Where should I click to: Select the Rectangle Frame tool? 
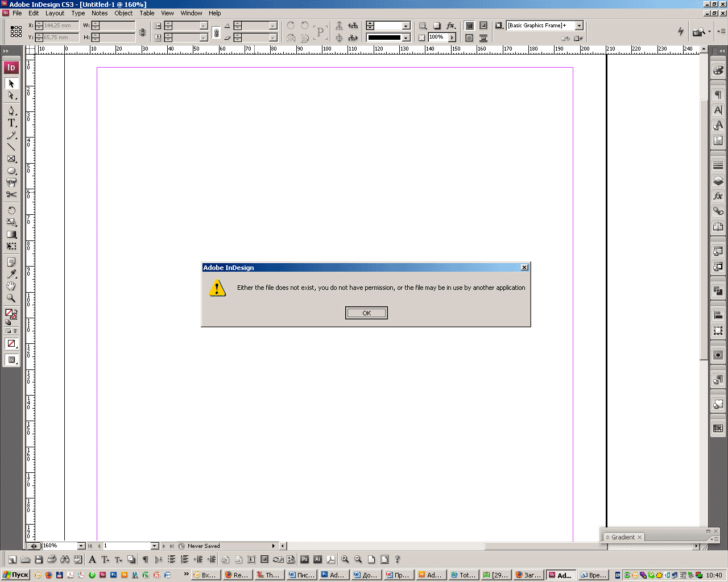click(11, 159)
